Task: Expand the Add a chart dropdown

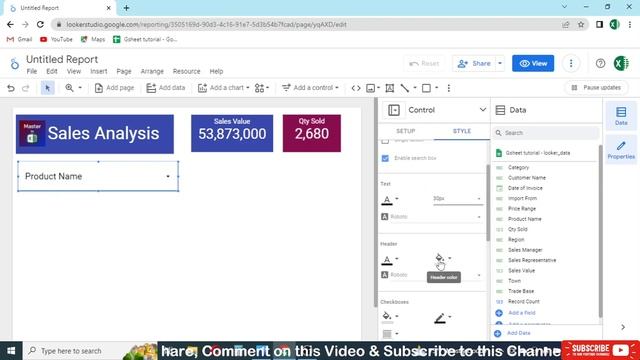Action: tap(223, 88)
